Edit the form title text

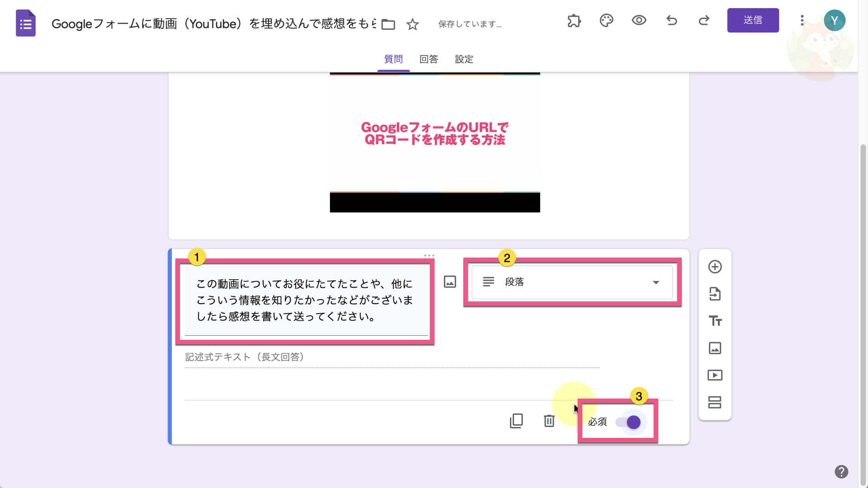tap(214, 24)
